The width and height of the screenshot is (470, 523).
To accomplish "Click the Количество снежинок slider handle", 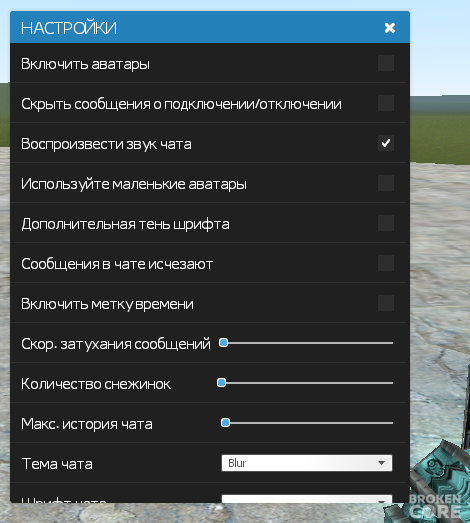I will click(221, 383).
